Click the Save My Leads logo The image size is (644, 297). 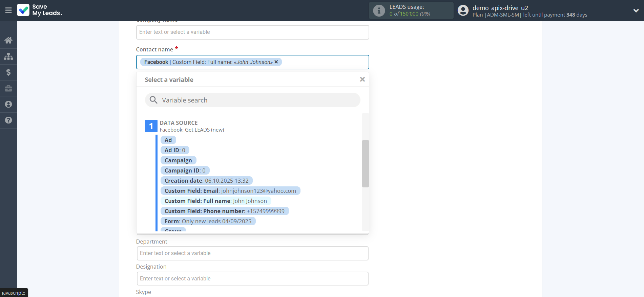click(x=40, y=10)
